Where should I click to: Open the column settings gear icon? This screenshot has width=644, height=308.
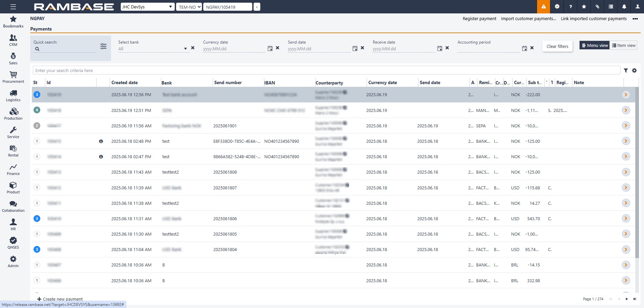click(x=634, y=70)
